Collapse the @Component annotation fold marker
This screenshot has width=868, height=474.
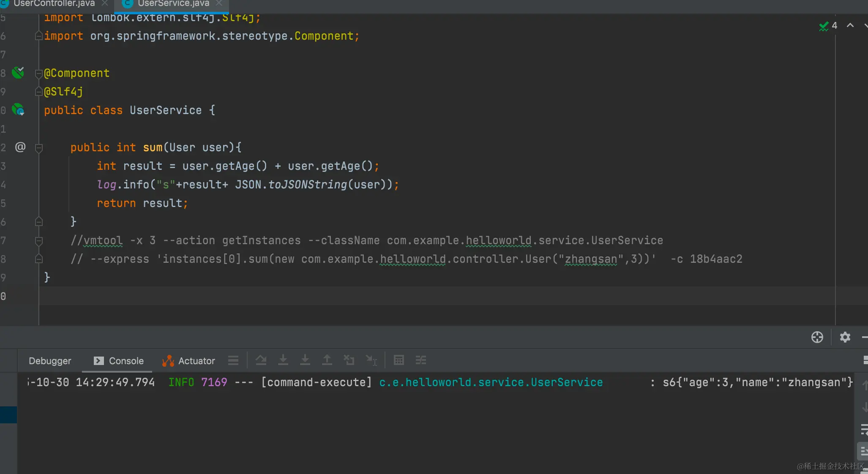38,74
